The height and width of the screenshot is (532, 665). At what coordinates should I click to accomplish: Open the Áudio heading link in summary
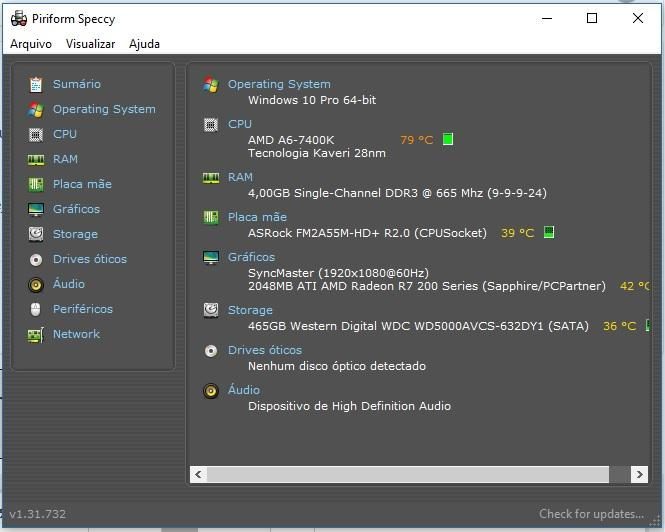tap(244, 390)
